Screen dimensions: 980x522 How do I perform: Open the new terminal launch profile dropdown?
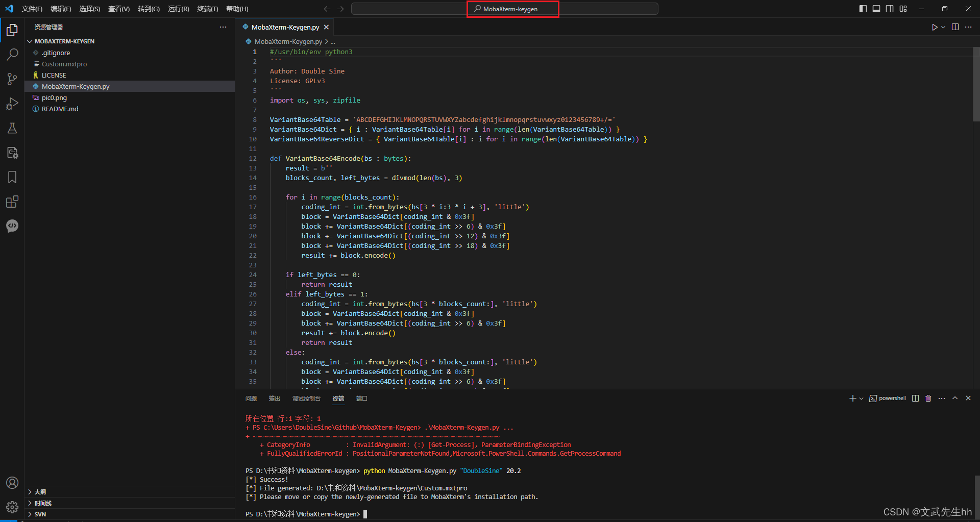861,398
